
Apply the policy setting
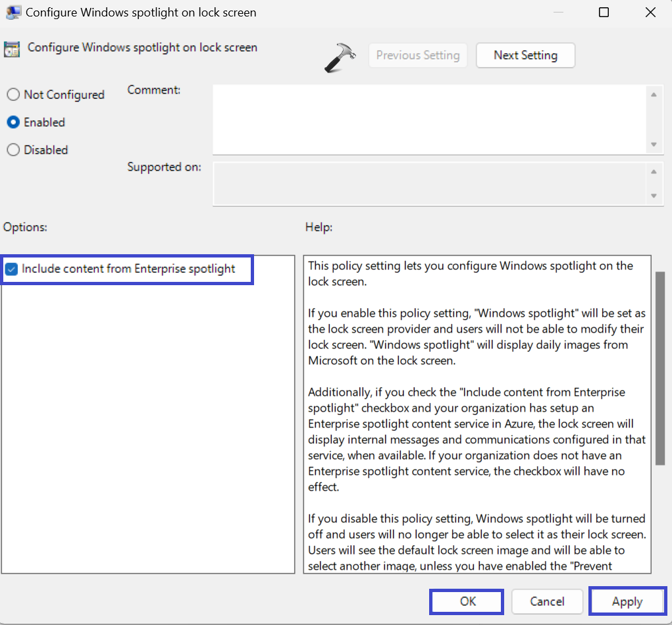coord(627,601)
